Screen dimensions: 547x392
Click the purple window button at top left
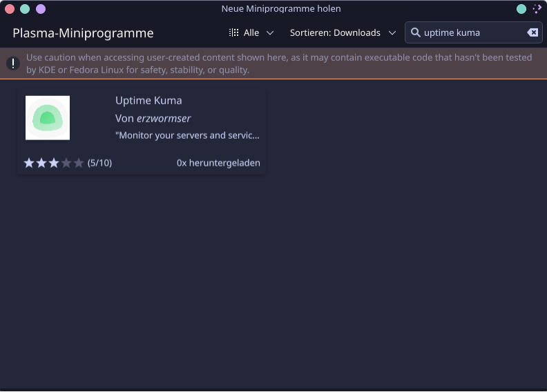(41, 9)
